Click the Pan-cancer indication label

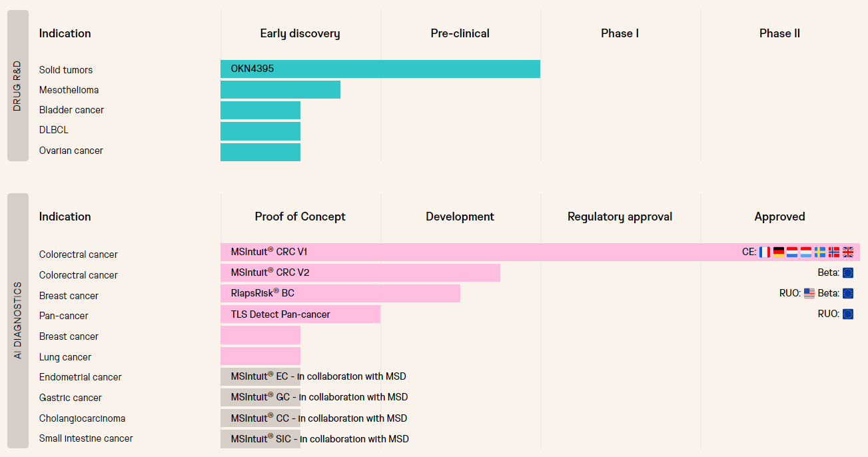64,316
